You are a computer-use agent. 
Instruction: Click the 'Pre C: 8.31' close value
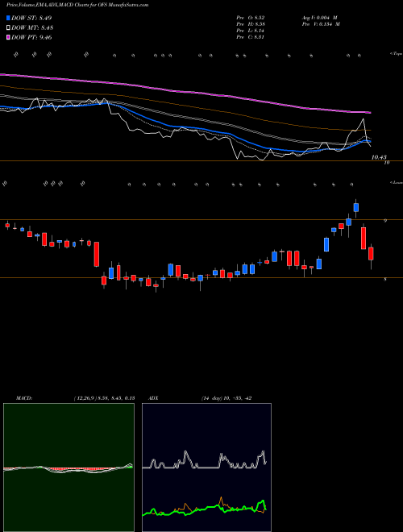tap(251, 37)
